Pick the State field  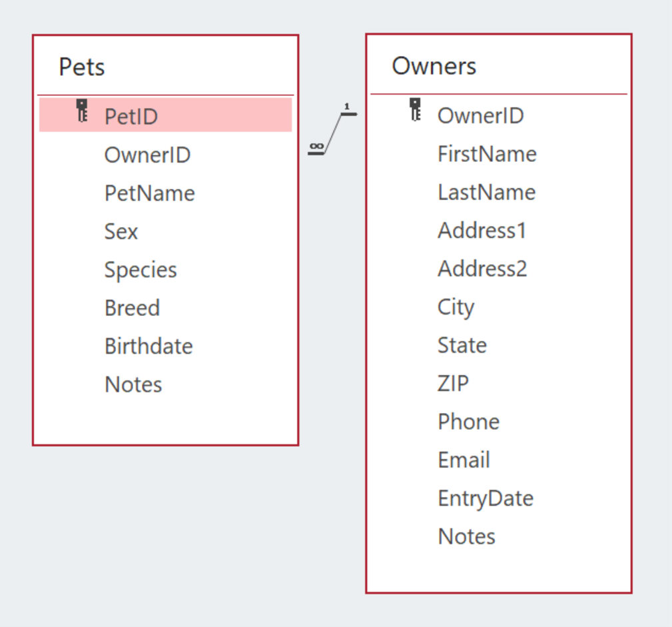click(x=498, y=344)
